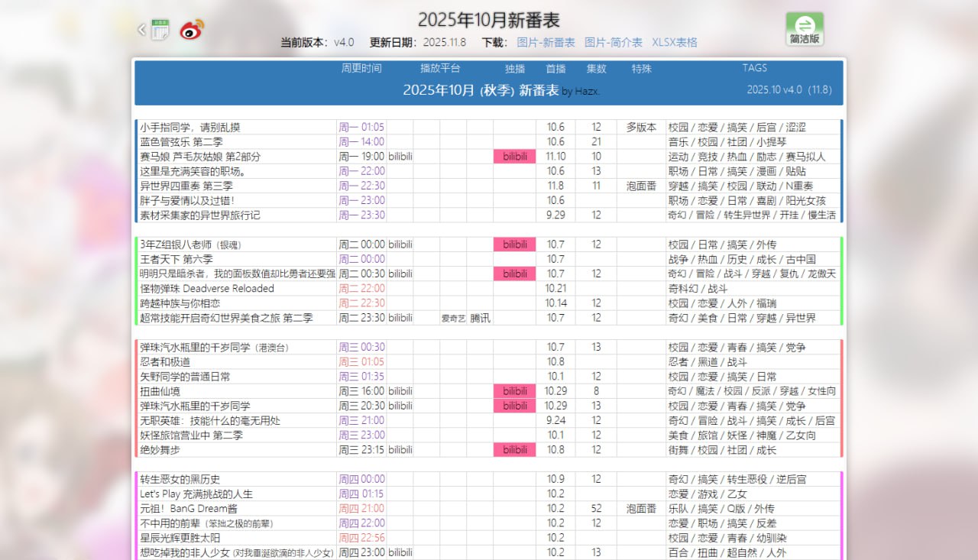The image size is (978, 560).
Task: Click the 集数 column header
Action: (596, 68)
